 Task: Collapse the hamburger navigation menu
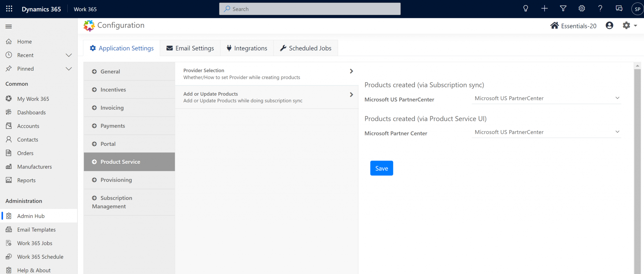click(8, 26)
